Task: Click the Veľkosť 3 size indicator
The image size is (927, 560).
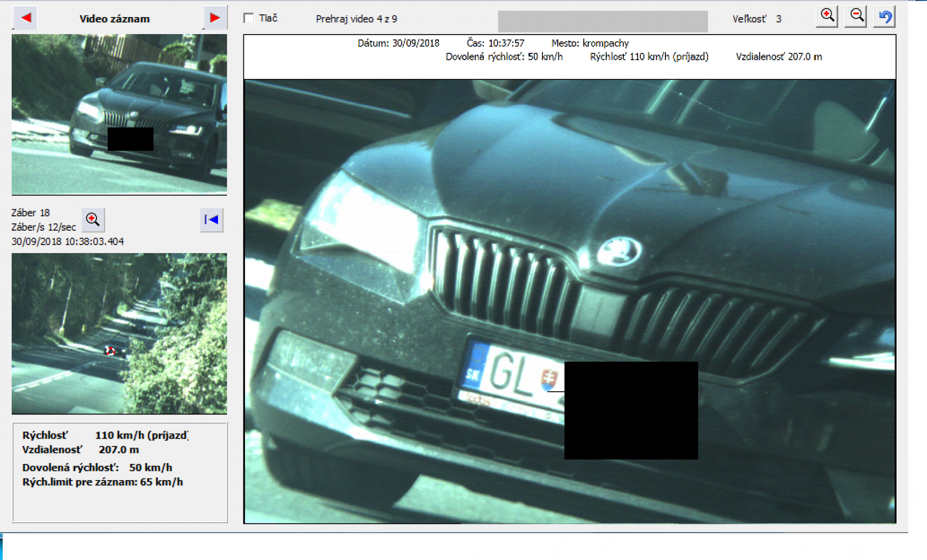Action: (x=757, y=19)
